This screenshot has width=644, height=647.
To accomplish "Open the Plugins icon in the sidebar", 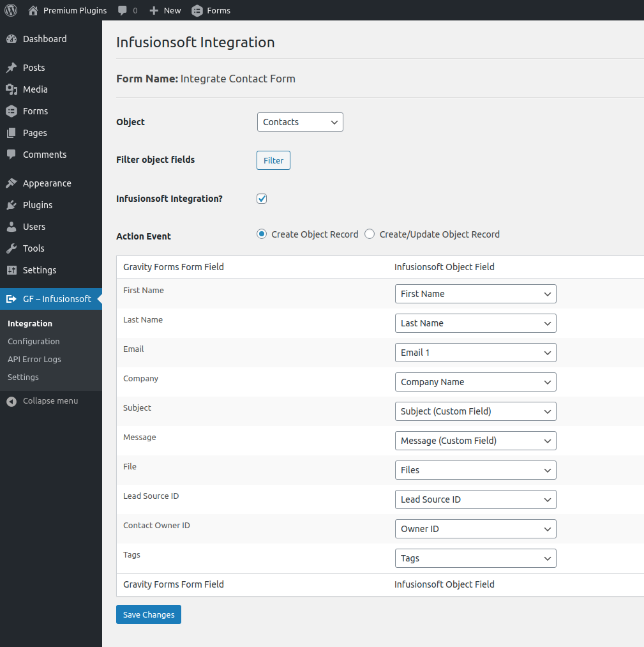I will (12, 204).
